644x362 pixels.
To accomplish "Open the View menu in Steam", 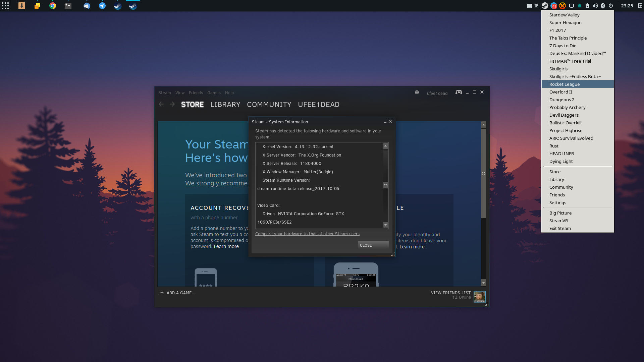I will click(180, 93).
